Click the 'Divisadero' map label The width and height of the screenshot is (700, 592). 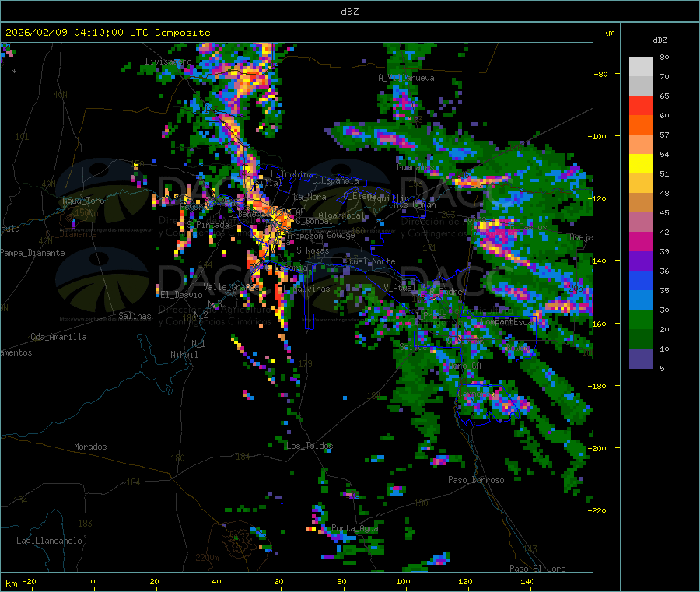pos(168,61)
